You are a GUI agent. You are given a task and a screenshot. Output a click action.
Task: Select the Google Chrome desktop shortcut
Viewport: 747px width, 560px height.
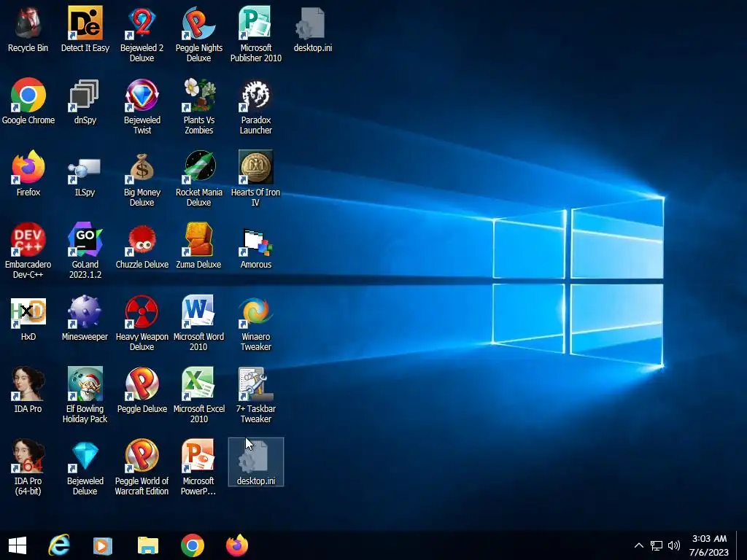[28, 101]
